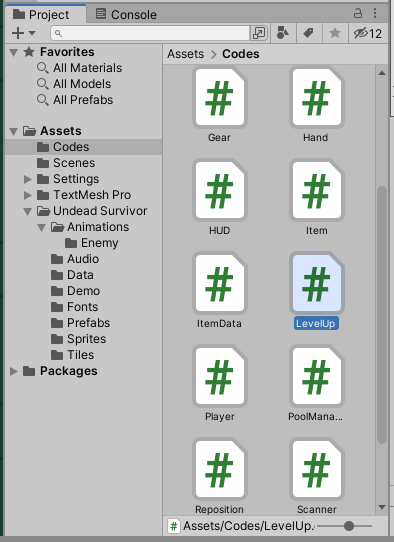
Task: Select the TextMesh Pro folder row
Action: pos(84,195)
